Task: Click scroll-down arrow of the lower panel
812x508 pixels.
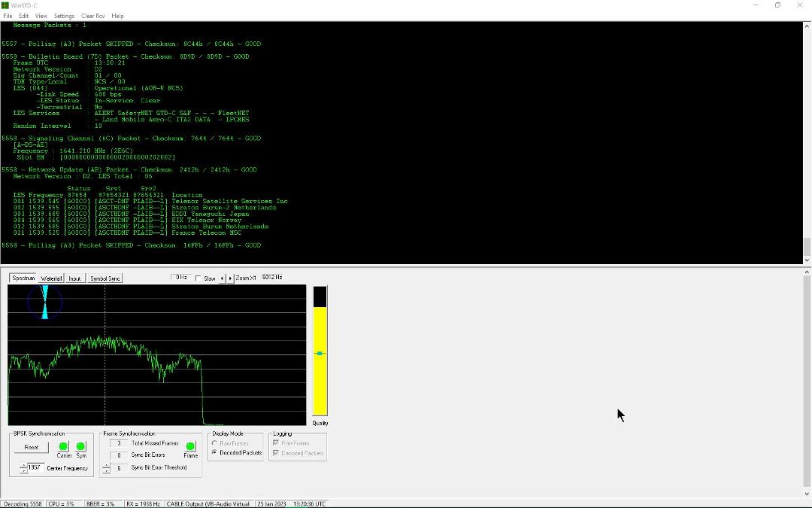Action: (807, 494)
